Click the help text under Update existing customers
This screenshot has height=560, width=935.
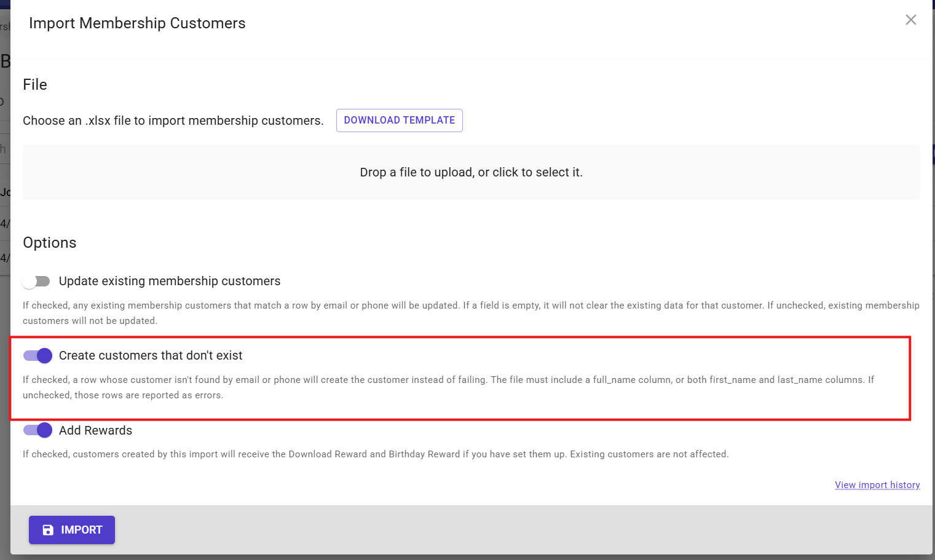pos(471,313)
